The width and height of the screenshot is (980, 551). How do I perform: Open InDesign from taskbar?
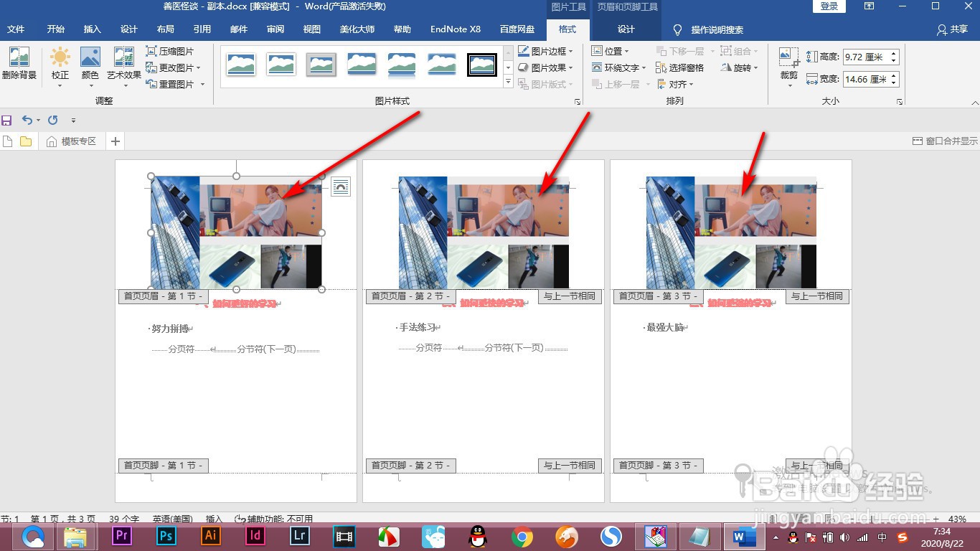[255, 536]
